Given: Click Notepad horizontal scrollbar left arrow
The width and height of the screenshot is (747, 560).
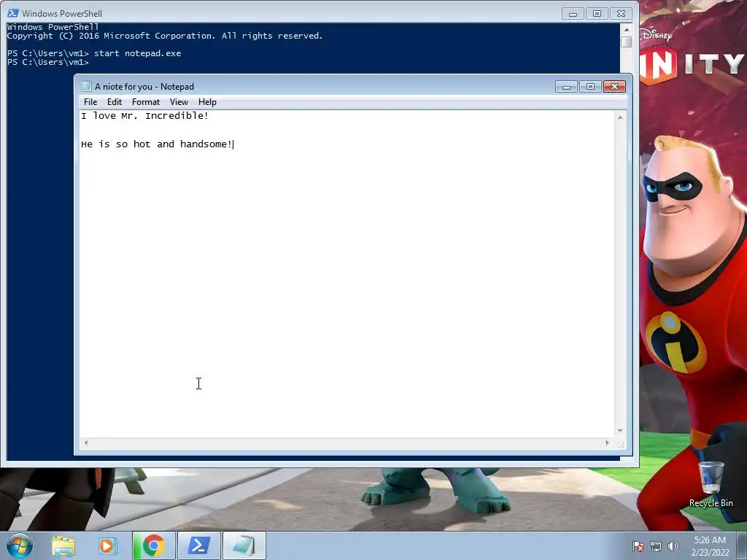Looking at the screenshot, I should (86, 443).
